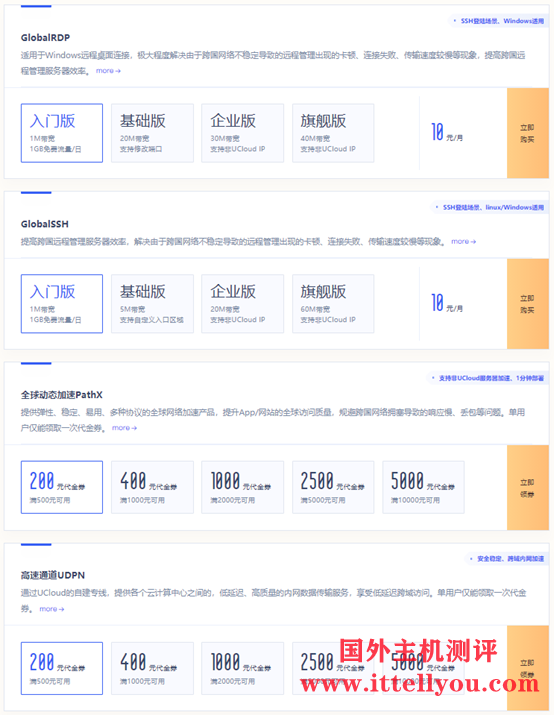Click 立即领券 button in UDPN section
The height and width of the screenshot is (715, 554).
[528, 668]
